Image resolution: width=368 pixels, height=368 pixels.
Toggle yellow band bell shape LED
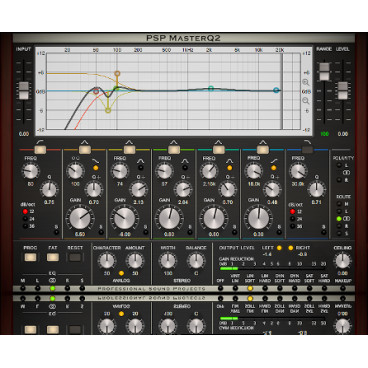tap(140, 168)
